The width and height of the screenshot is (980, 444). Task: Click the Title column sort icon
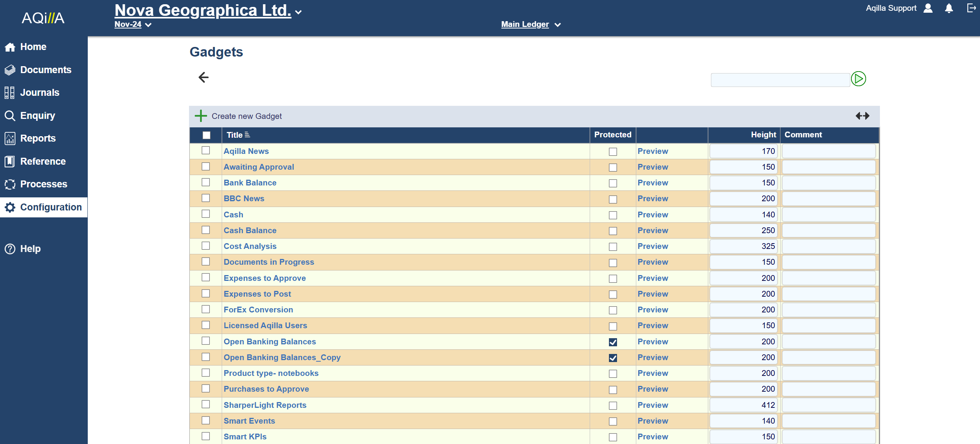(248, 135)
